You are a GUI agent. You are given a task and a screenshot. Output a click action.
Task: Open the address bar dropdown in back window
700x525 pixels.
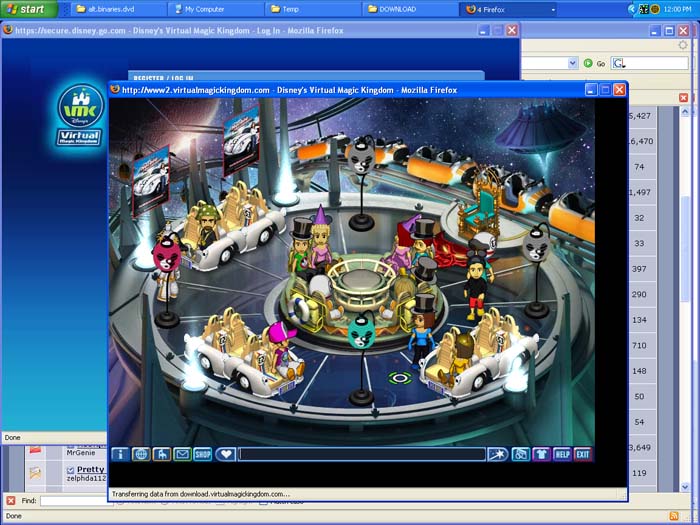click(x=573, y=63)
